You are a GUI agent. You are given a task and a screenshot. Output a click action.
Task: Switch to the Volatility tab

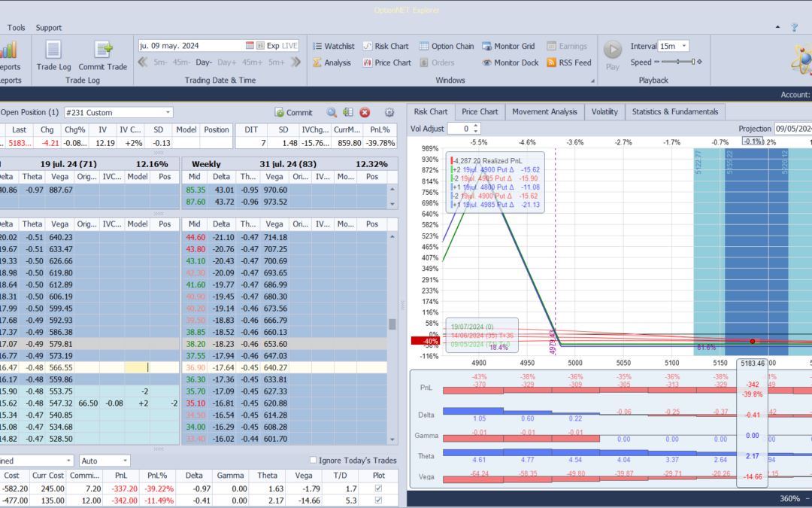[604, 111]
